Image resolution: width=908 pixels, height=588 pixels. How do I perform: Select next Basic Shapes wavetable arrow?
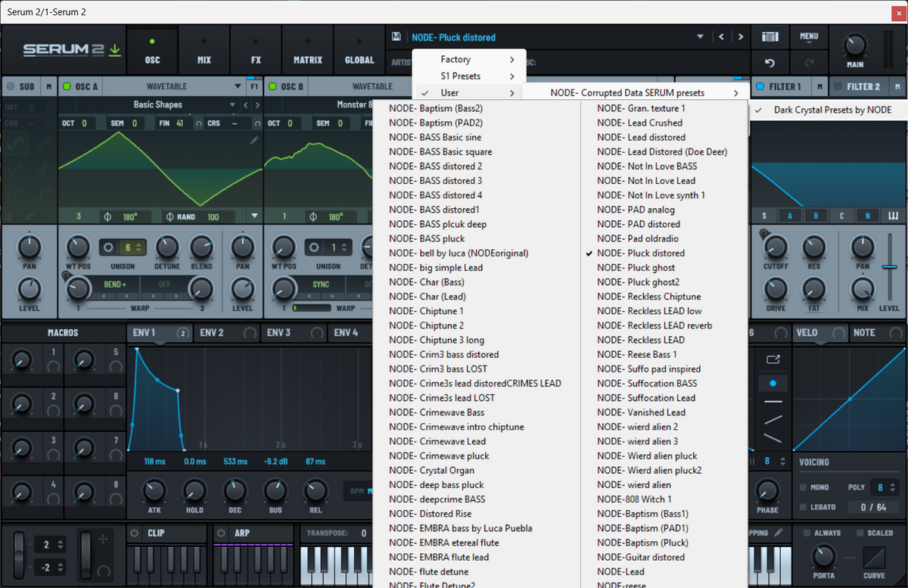click(257, 105)
